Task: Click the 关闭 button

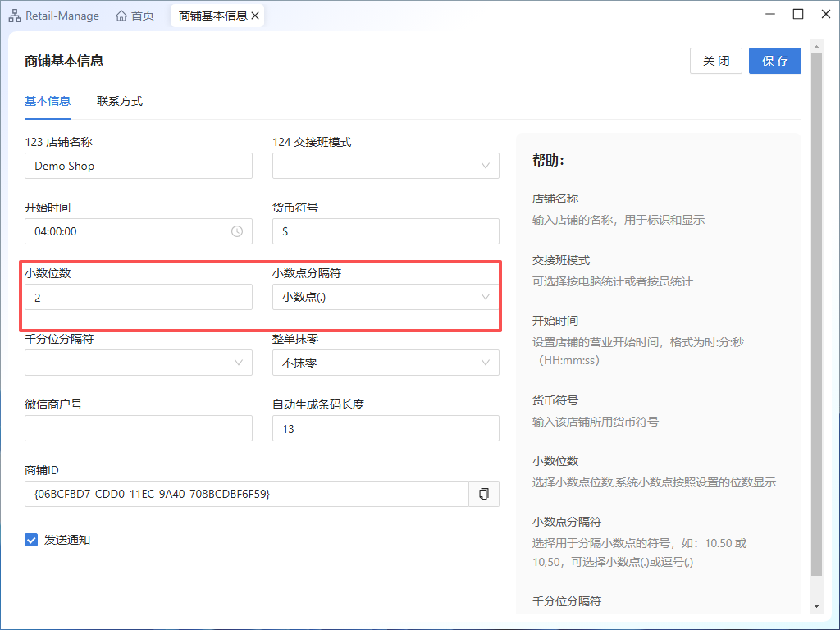Action: [716, 61]
